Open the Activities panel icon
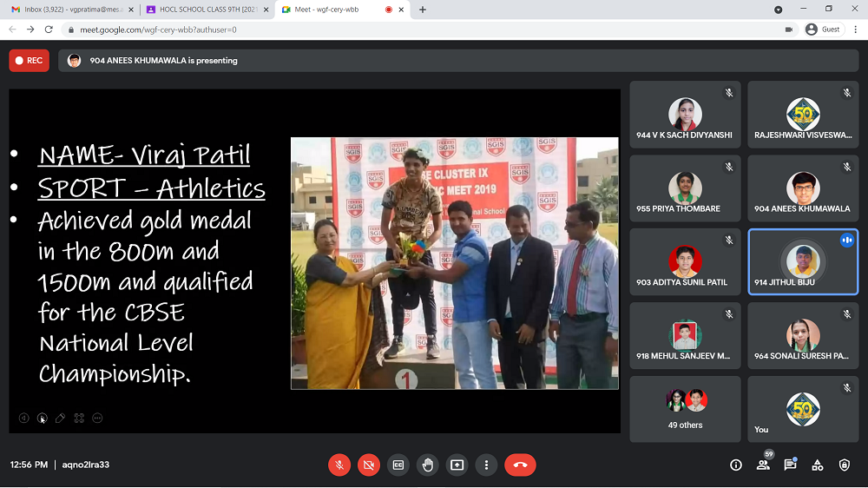 coord(817,465)
